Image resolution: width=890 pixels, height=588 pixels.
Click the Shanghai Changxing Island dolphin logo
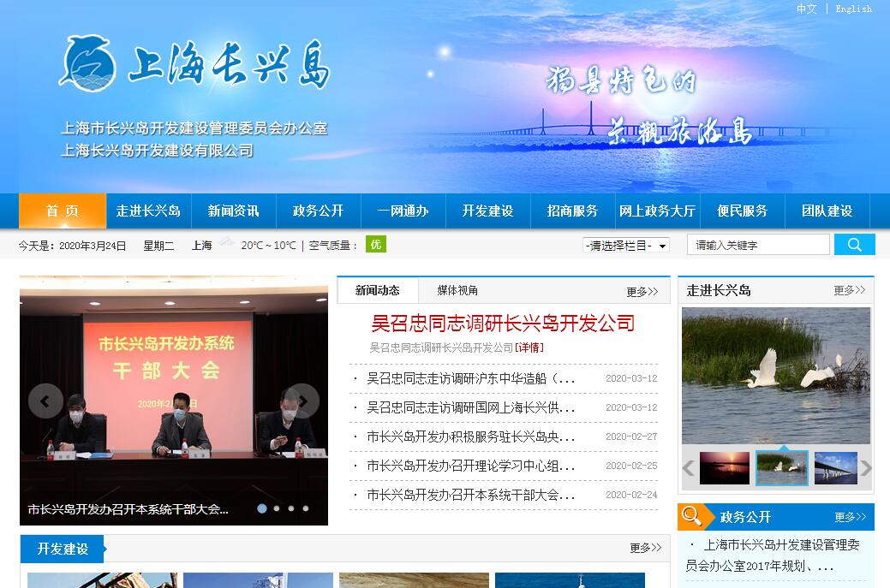tap(88, 63)
